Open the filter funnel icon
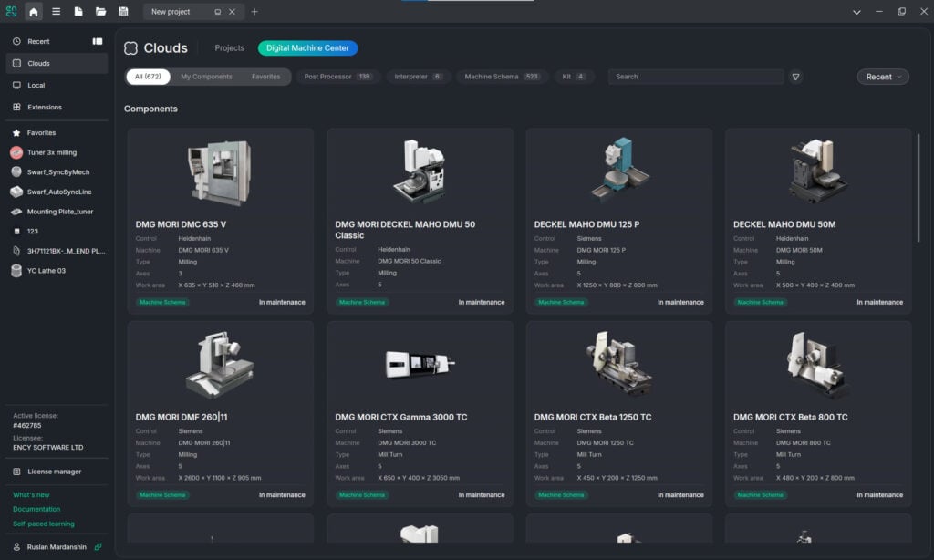 (795, 77)
